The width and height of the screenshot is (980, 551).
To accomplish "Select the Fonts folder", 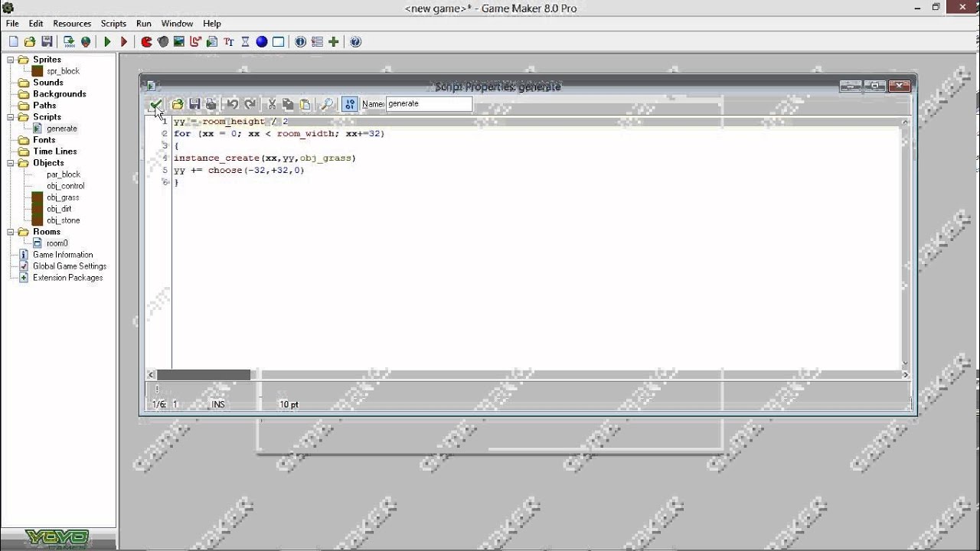I will (x=44, y=140).
